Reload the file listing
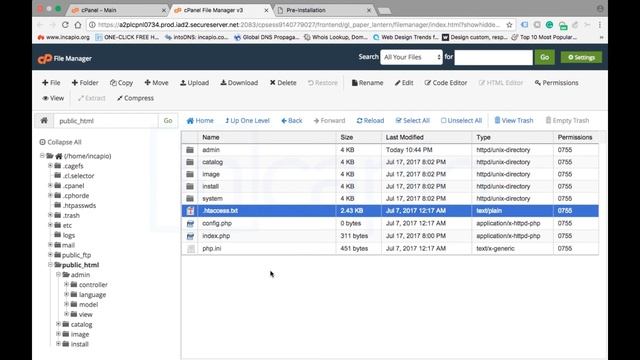The width and height of the screenshot is (640, 360). click(x=370, y=121)
